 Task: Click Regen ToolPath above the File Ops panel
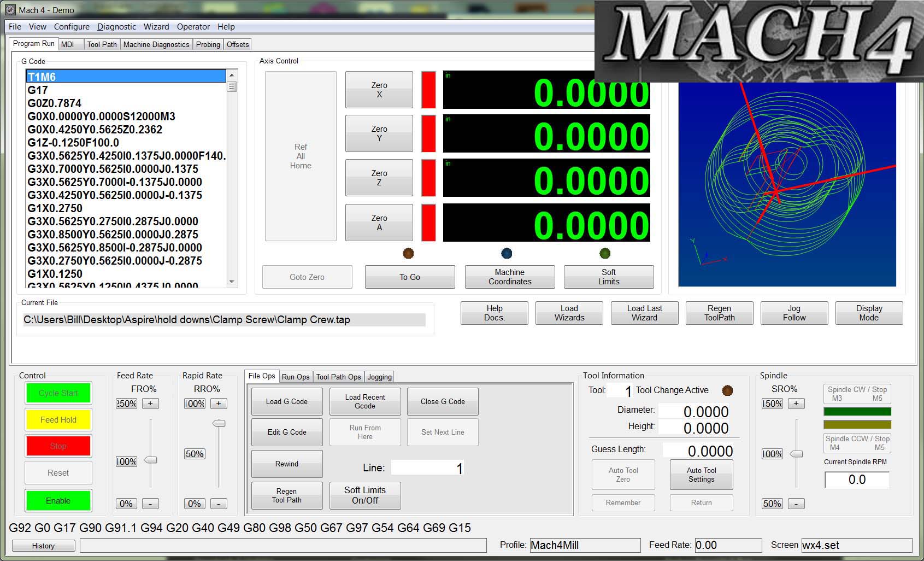click(719, 313)
